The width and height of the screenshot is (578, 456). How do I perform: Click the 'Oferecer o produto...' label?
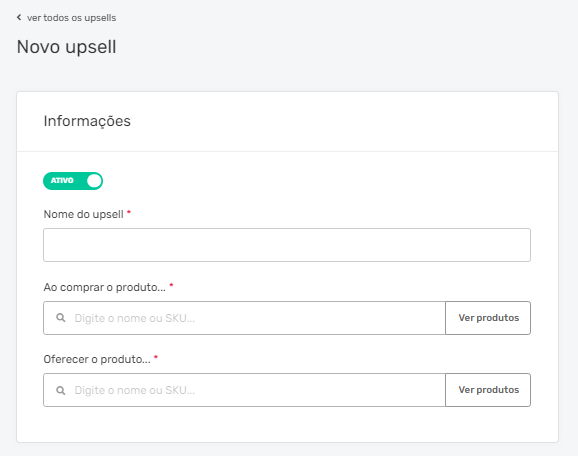(97, 359)
